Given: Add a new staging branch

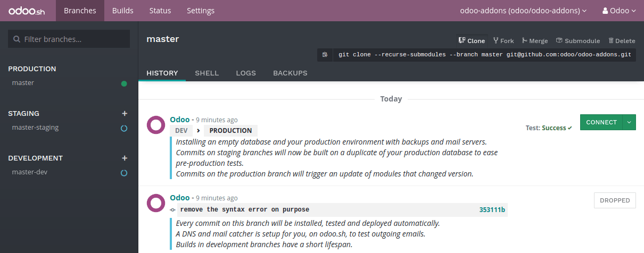Looking at the screenshot, I should 125,113.
